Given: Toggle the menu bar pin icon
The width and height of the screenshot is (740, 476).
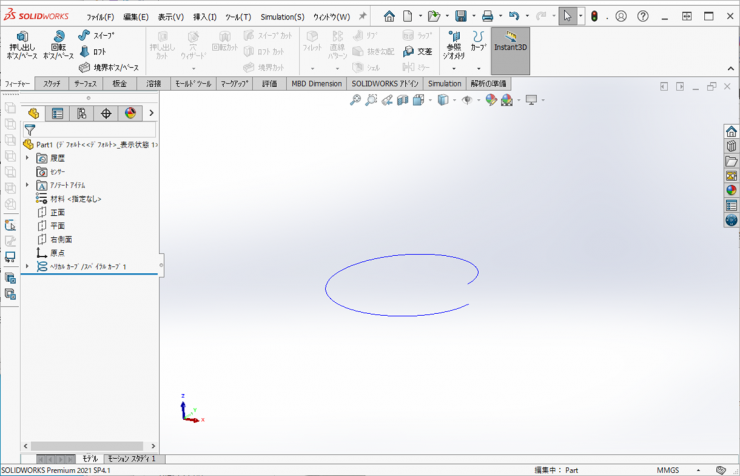Looking at the screenshot, I should 362,17.
